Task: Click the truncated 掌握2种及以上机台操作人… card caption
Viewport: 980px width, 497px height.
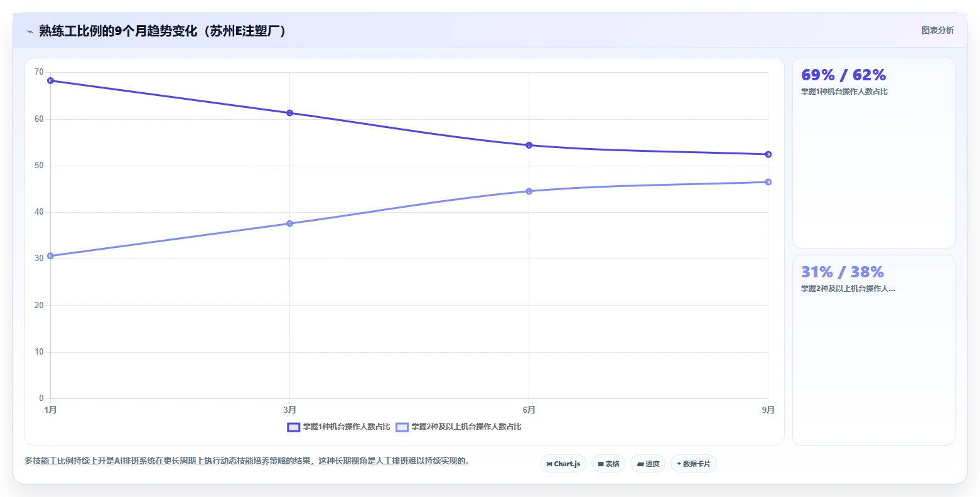Action: pos(848,289)
